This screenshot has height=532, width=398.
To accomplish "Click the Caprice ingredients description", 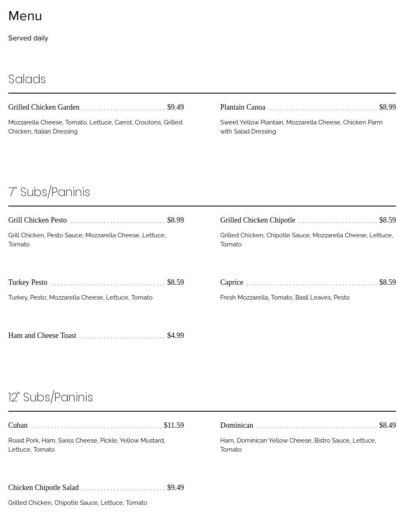I will [x=285, y=298].
